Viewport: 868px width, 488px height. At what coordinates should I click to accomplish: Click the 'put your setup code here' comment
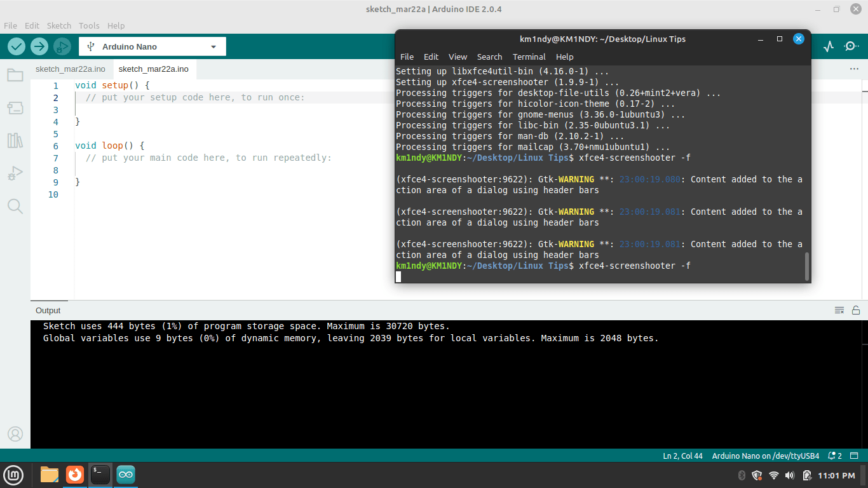coord(195,97)
